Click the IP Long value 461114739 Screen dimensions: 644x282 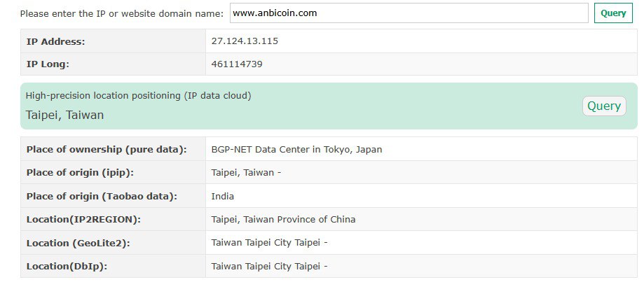[237, 64]
